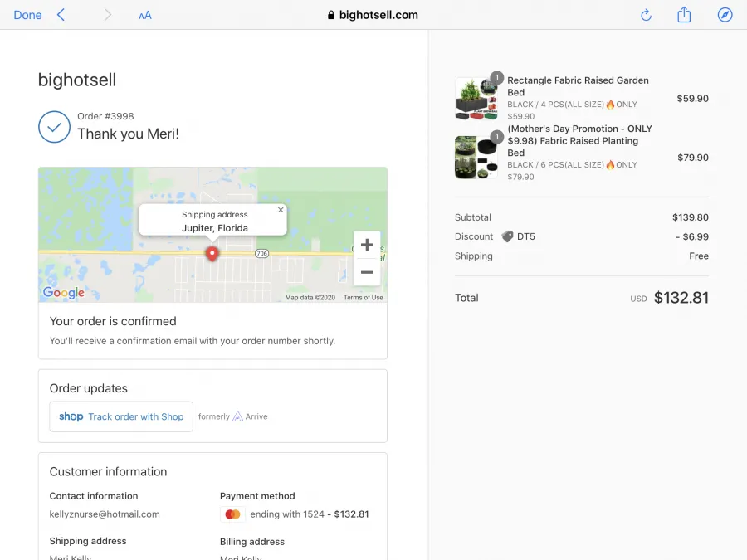Click the total amount $132.81

(x=681, y=298)
